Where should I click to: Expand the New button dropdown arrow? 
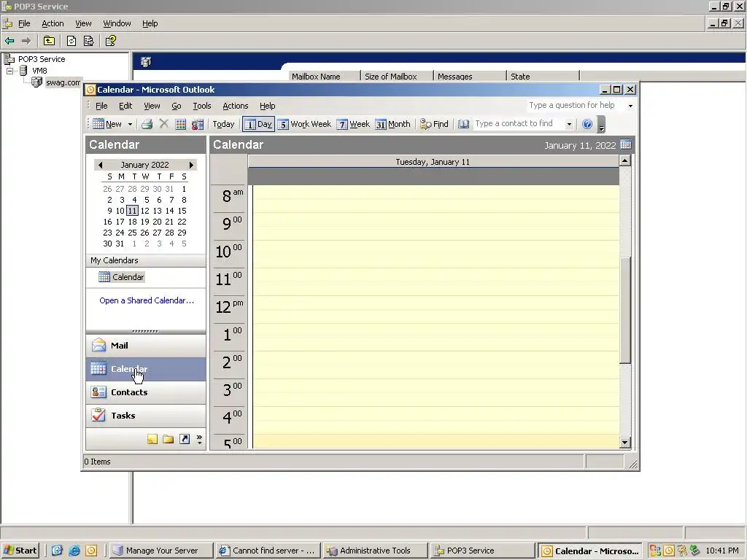[x=130, y=124]
